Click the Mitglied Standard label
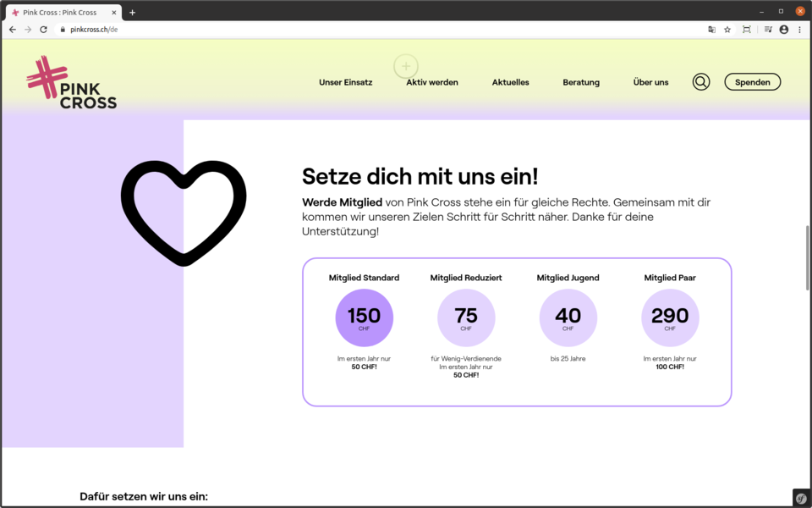812x508 pixels. coord(364,278)
